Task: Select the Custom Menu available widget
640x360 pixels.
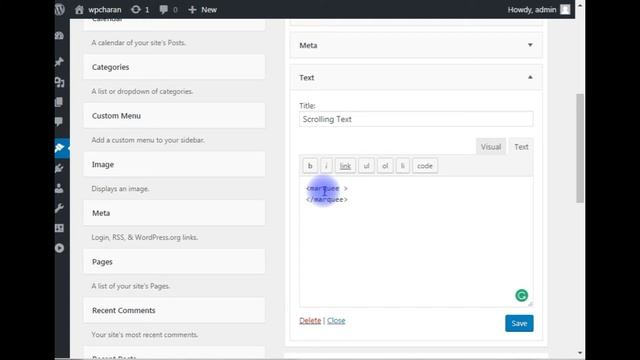Action: [174, 116]
